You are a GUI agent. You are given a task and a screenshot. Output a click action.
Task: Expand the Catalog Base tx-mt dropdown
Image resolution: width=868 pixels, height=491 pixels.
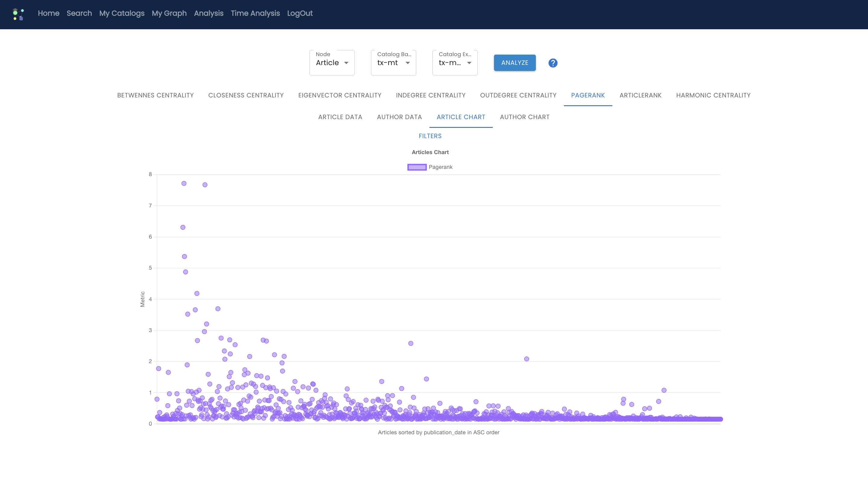pos(393,63)
